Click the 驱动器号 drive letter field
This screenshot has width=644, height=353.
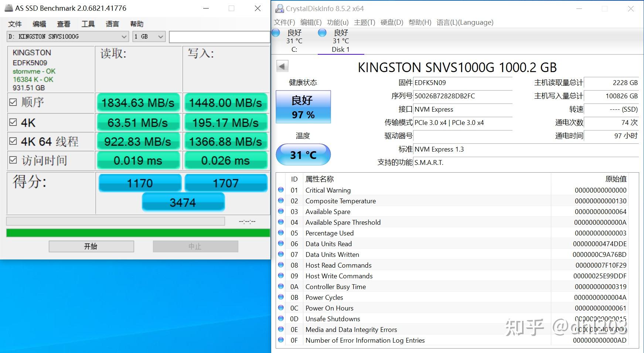[463, 136]
